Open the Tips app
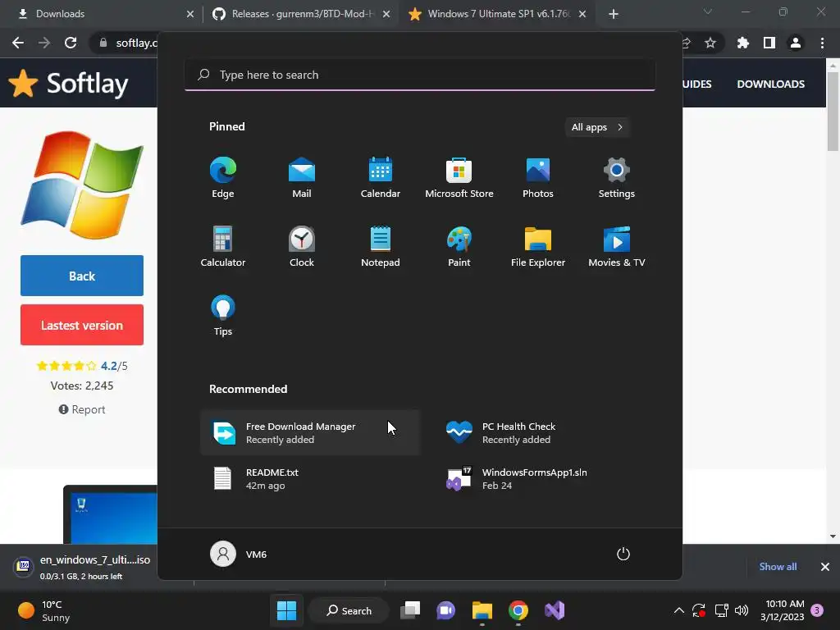The height and width of the screenshot is (630, 840). pos(223,316)
